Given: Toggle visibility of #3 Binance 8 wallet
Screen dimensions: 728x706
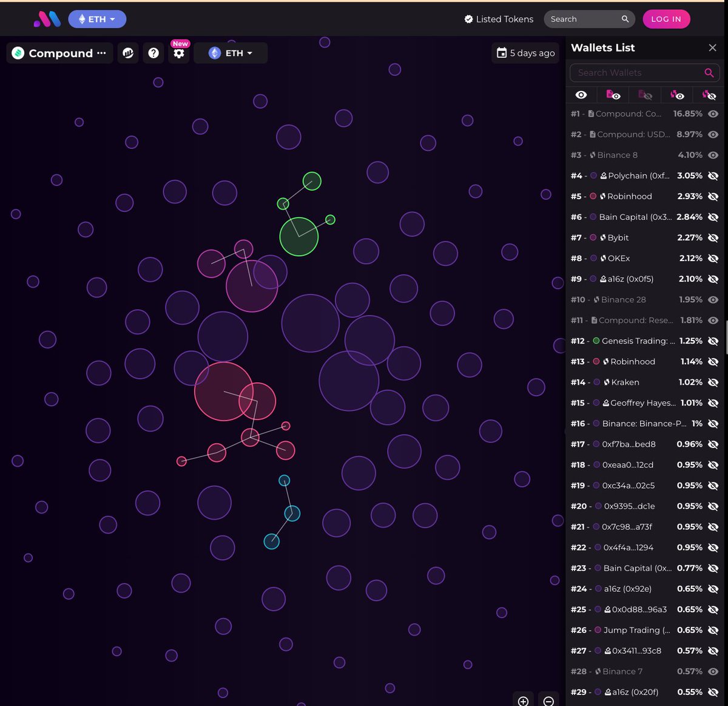Looking at the screenshot, I should [713, 155].
